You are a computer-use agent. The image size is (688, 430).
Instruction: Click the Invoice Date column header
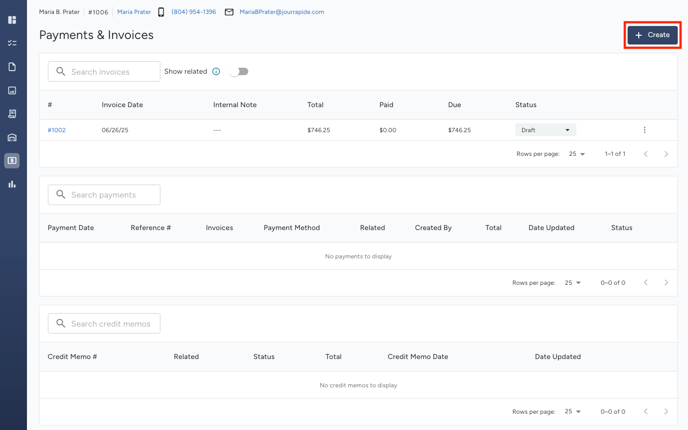point(122,105)
